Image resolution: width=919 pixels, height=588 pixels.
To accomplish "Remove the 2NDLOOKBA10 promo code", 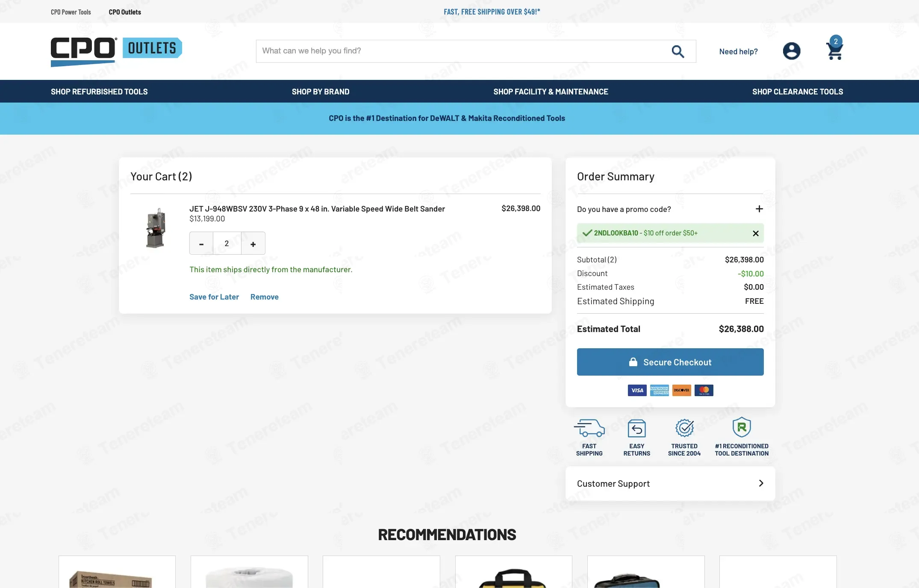I will tap(756, 233).
